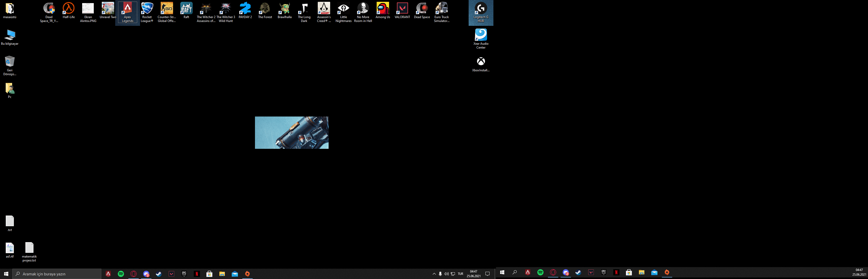Expand the hidden system tray icons chevron
868x279 pixels.
point(434,274)
